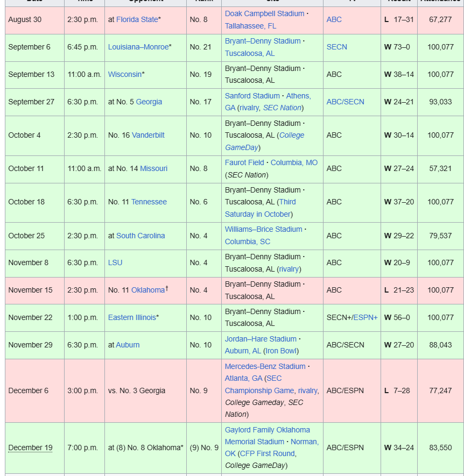This screenshot has height=476, width=464.
Task: Open the Doak Campbell Stadium link
Action: click(x=264, y=13)
